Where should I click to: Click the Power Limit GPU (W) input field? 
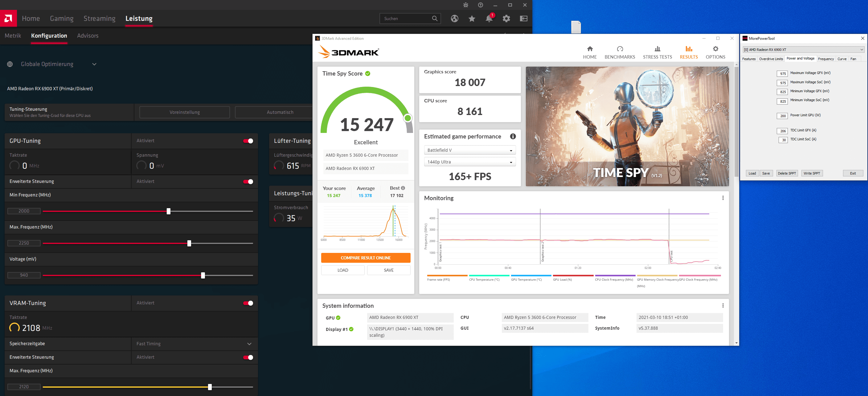click(782, 116)
